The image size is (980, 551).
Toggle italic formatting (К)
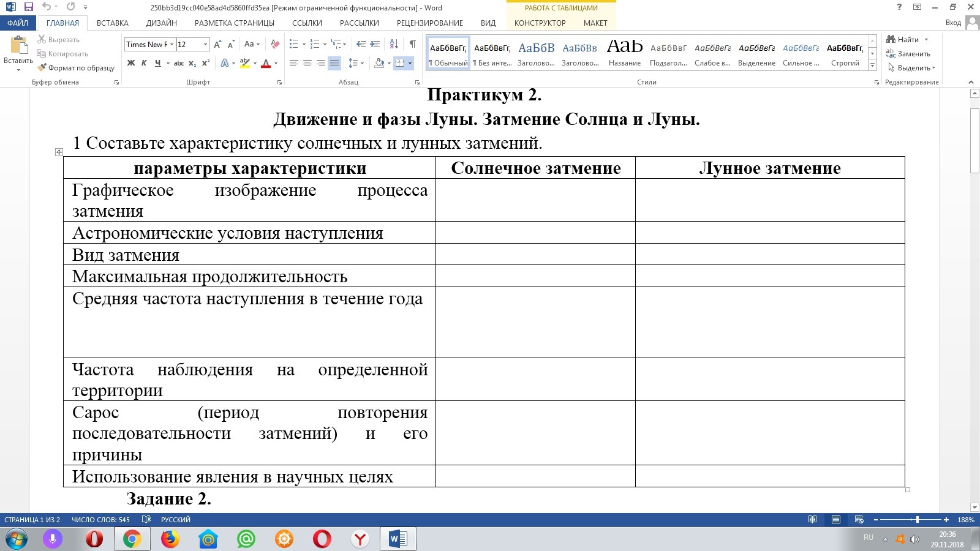coord(144,63)
